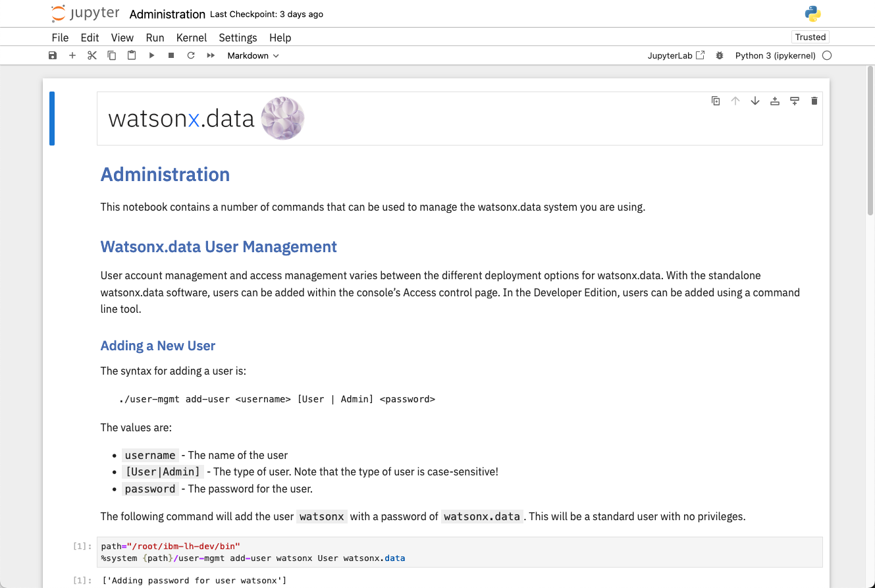Open the Settings menu
This screenshot has height=588, width=875.
238,38
